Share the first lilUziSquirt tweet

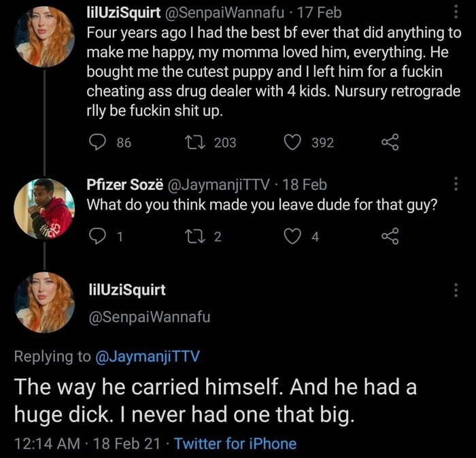(389, 142)
